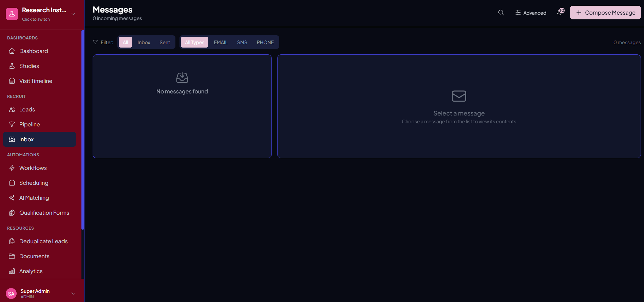Open Workflows automation page
Viewport: 644px width, 302px height.
40,168
